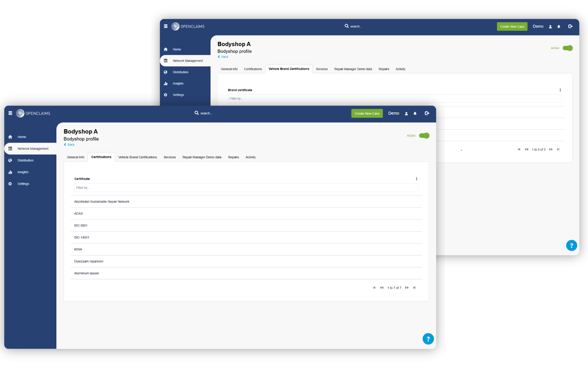Go to last page in front pagination

point(414,288)
